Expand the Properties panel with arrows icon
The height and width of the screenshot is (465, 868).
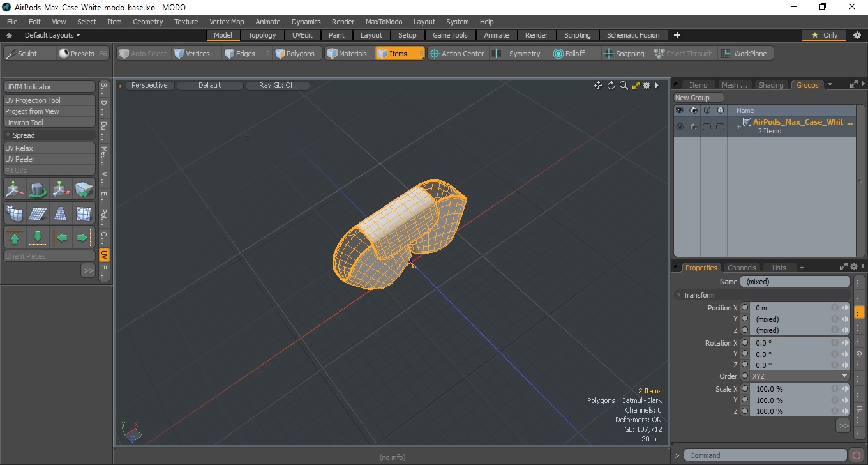point(843,267)
